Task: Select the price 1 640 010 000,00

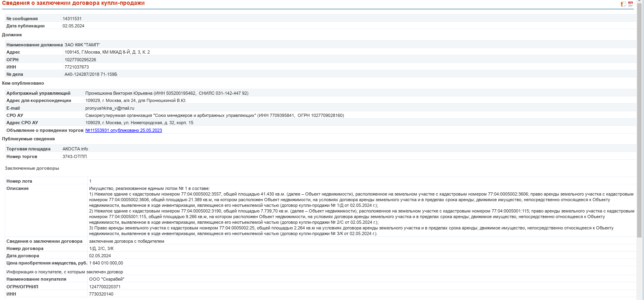Action: 106,263
